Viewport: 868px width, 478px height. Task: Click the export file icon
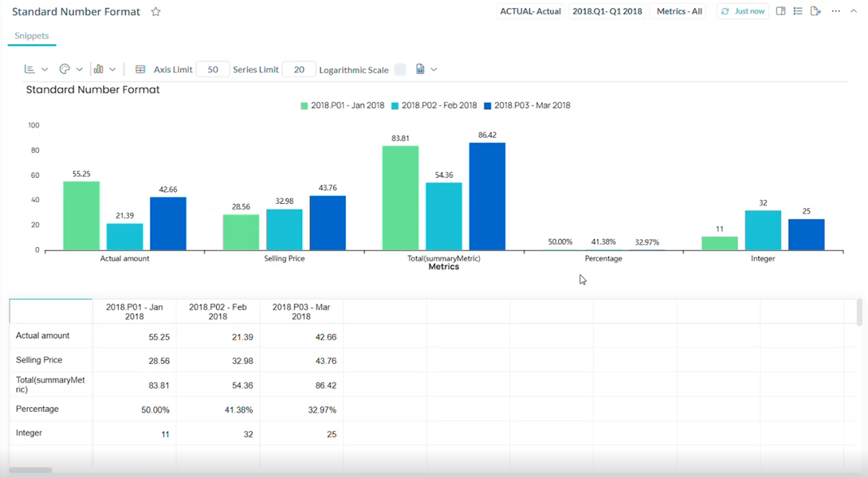click(x=420, y=69)
